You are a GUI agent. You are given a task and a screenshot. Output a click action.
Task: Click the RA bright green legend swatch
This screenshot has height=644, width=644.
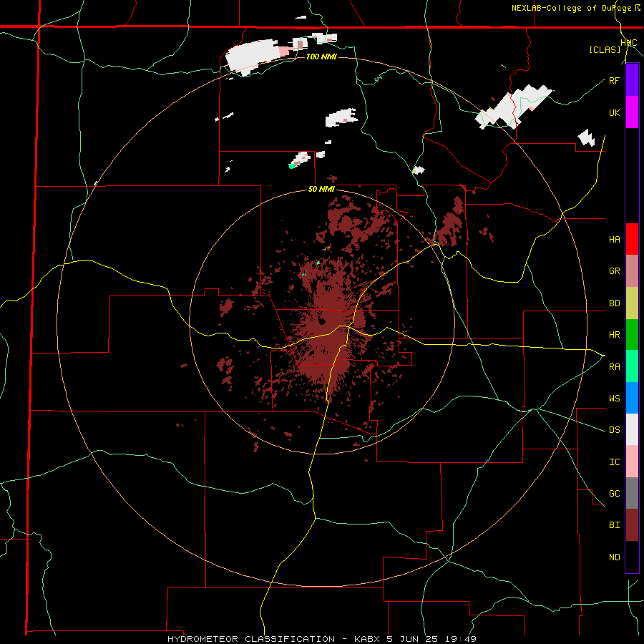click(x=632, y=366)
